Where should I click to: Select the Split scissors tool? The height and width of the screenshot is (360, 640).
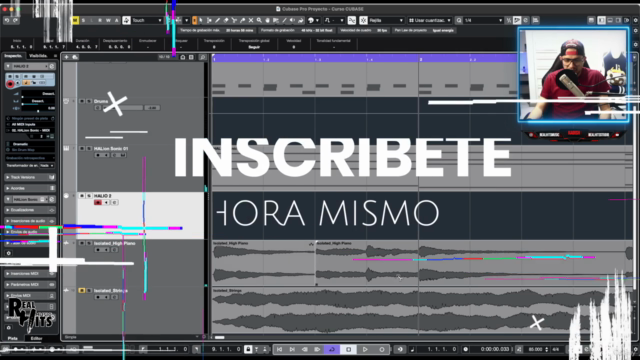click(234, 20)
